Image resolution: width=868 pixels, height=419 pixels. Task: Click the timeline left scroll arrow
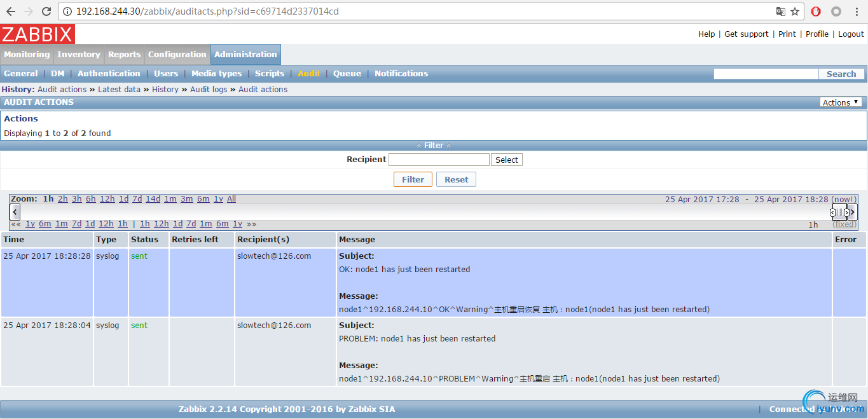point(15,212)
